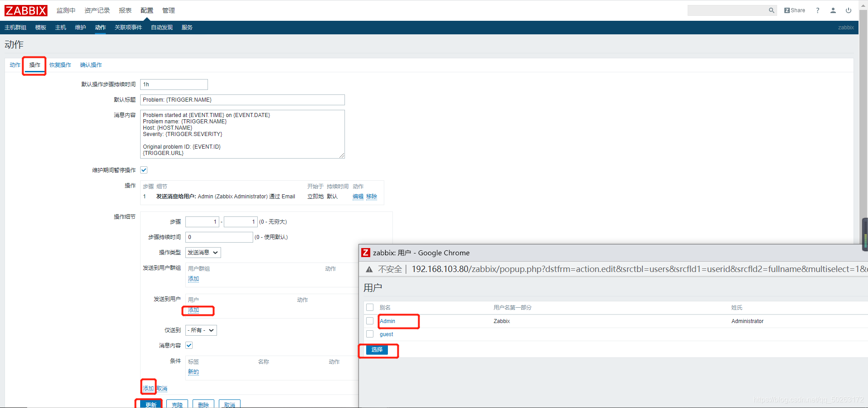Check the guest user checkbox
This screenshot has height=408, width=868.
pyautogui.click(x=370, y=334)
